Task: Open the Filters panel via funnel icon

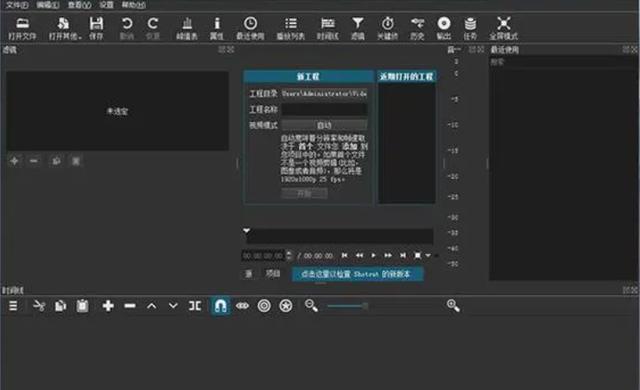Action: [x=358, y=28]
